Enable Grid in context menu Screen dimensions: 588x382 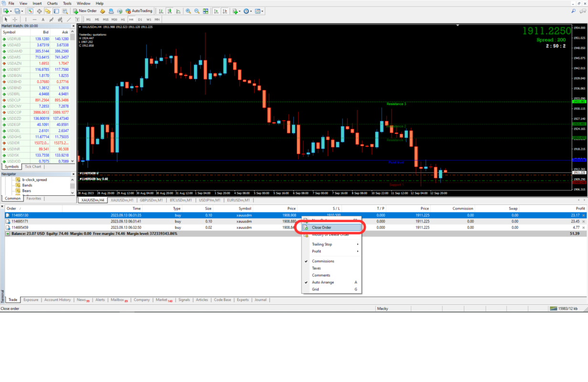(331, 289)
